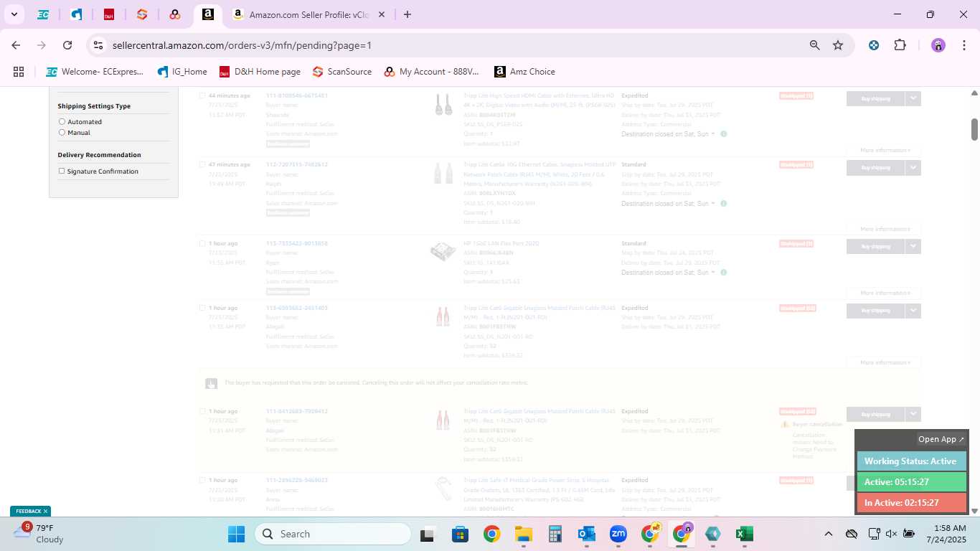Open the Chrome profile avatar

click(x=938, y=45)
